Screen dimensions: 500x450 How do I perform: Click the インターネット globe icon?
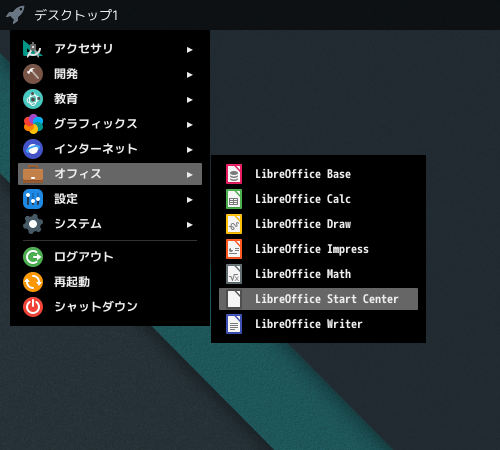[x=33, y=149]
